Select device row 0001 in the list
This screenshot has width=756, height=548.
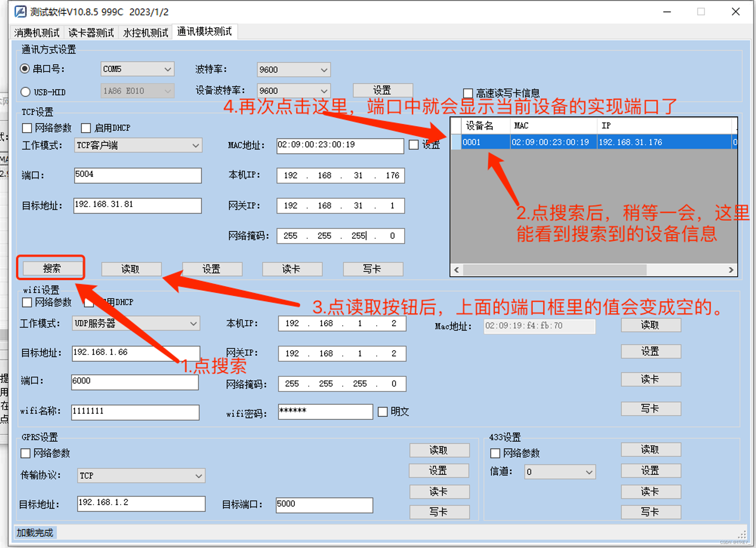tap(594, 142)
